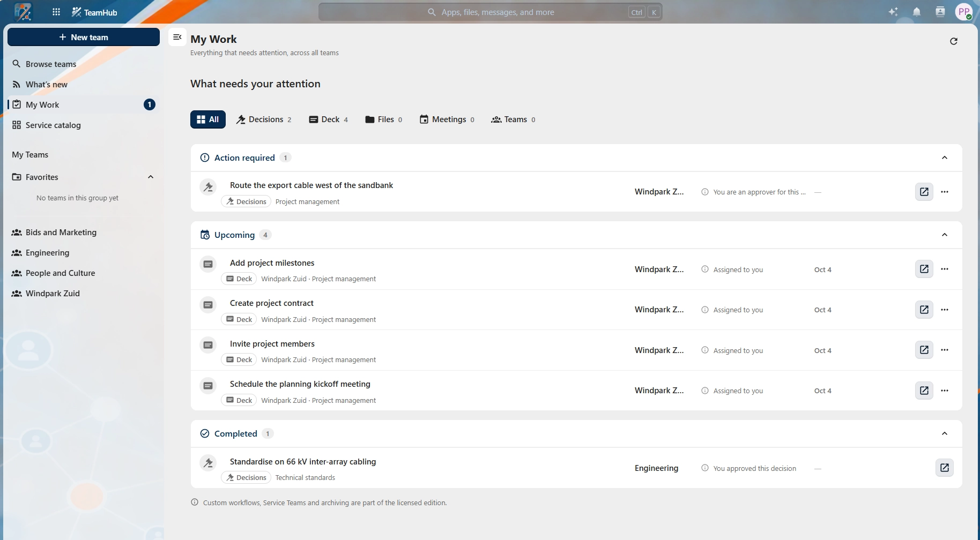Filter by the Teams tab

[513, 119]
